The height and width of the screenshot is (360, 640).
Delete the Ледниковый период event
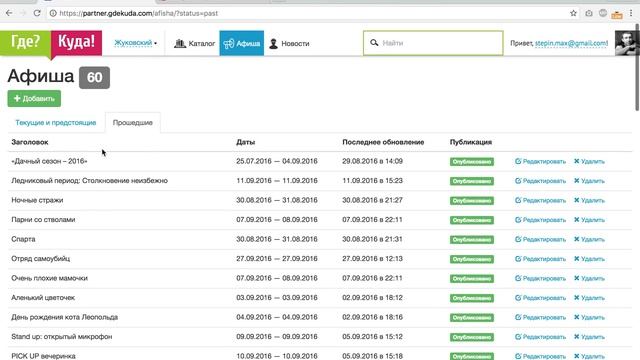point(589,181)
